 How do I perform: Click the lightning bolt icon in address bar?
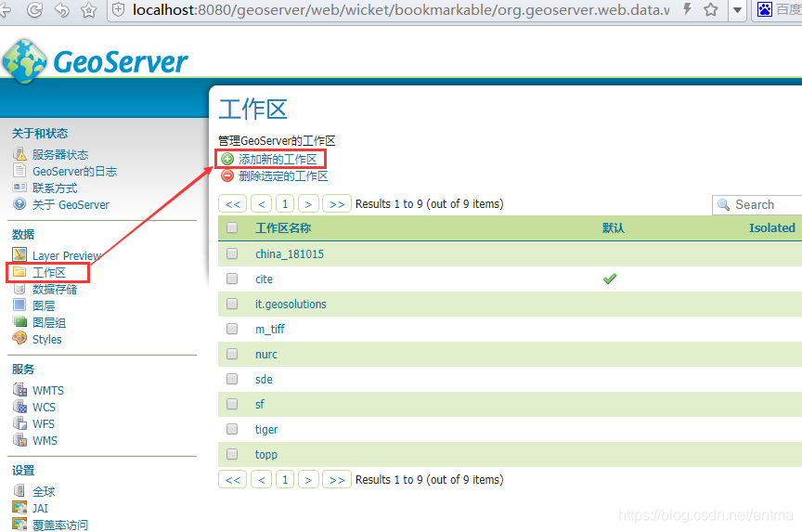(x=688, y=8)
